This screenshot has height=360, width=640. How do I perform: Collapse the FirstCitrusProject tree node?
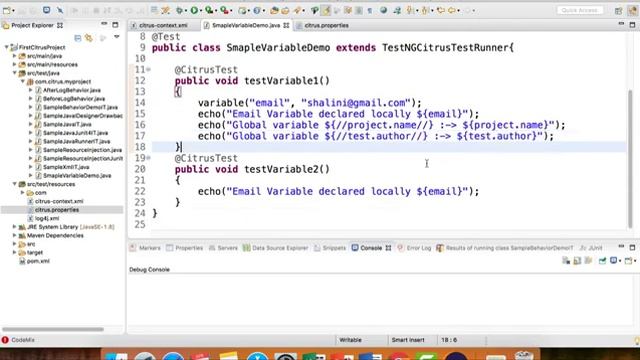6,47
